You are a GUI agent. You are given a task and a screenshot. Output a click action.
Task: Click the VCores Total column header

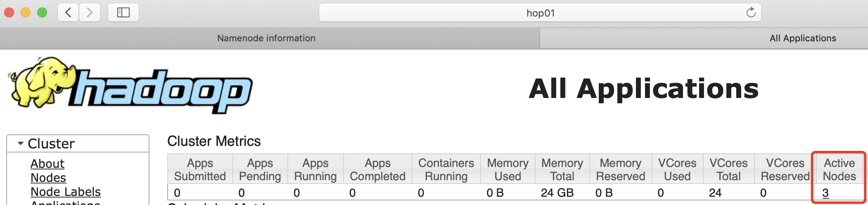[728, 169]
